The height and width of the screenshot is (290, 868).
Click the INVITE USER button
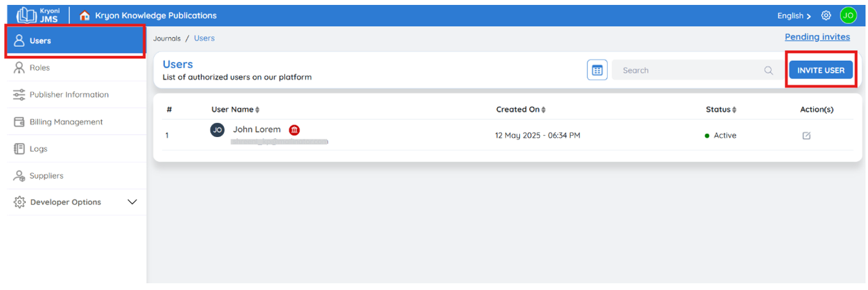click(x=821, y=70)
